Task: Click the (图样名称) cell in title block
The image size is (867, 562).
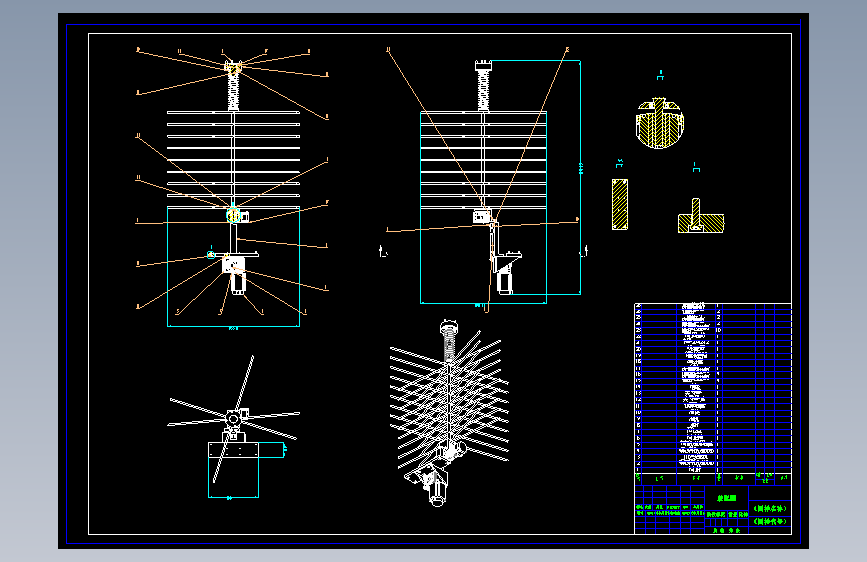Action: 770,508
